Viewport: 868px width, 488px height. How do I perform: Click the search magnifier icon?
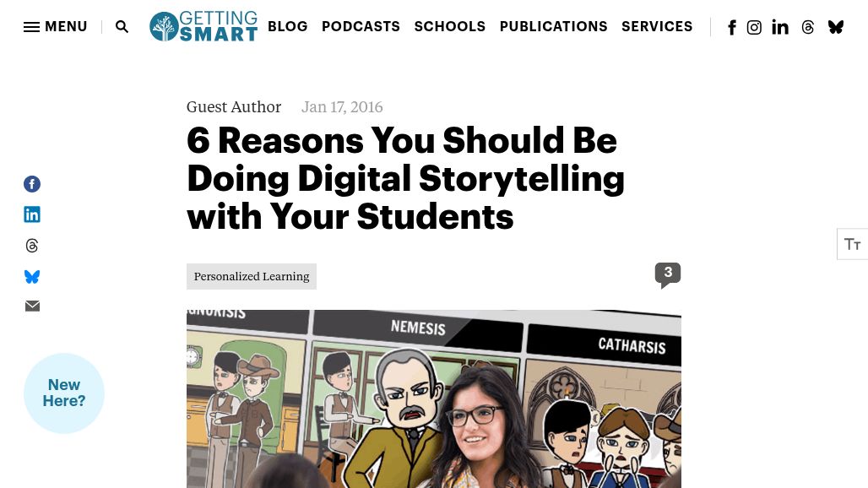(122, 26)
